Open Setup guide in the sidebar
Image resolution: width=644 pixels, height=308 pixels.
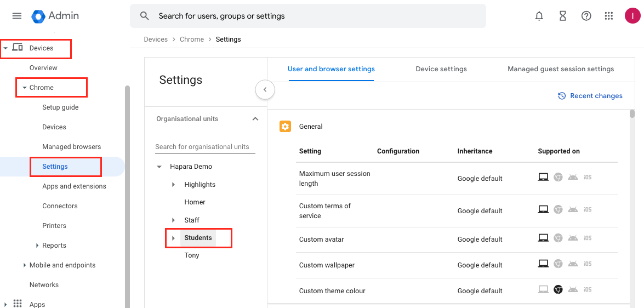(x=60, y=107)
